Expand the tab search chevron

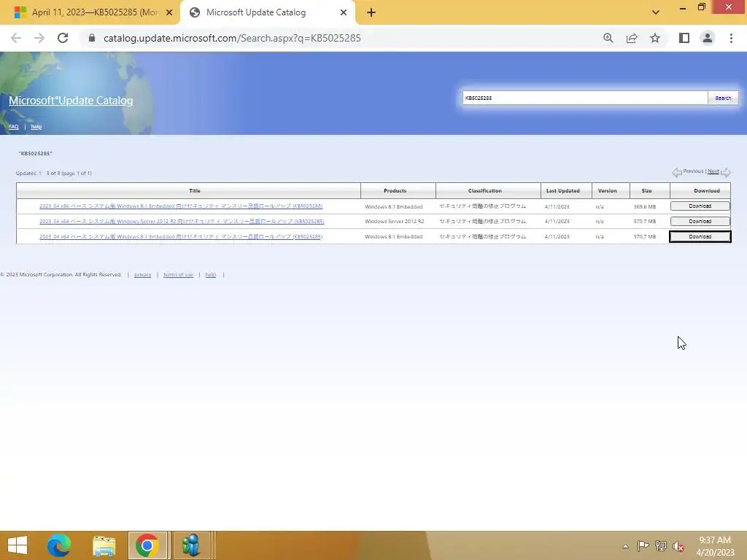tap(656, 12)
